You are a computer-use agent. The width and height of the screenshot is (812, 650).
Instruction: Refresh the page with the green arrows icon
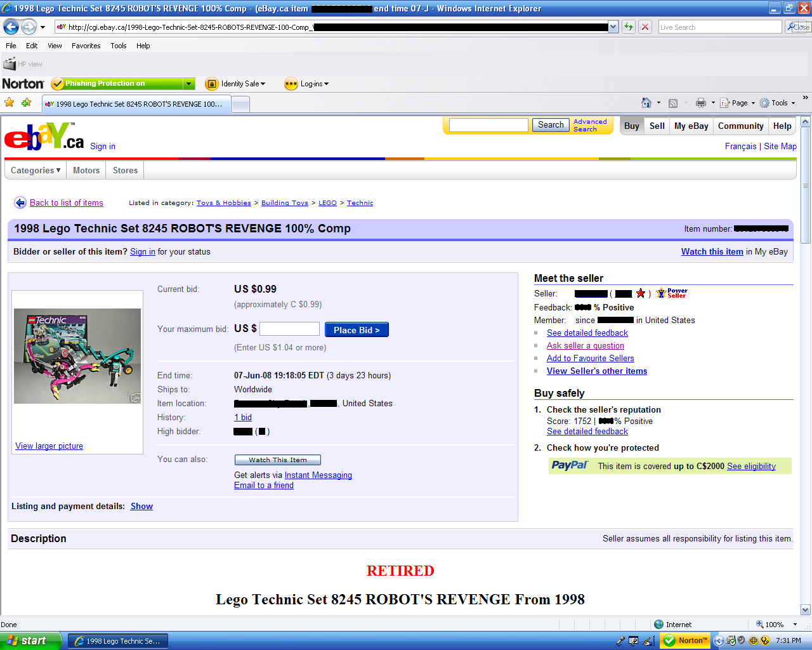point(628,27)
